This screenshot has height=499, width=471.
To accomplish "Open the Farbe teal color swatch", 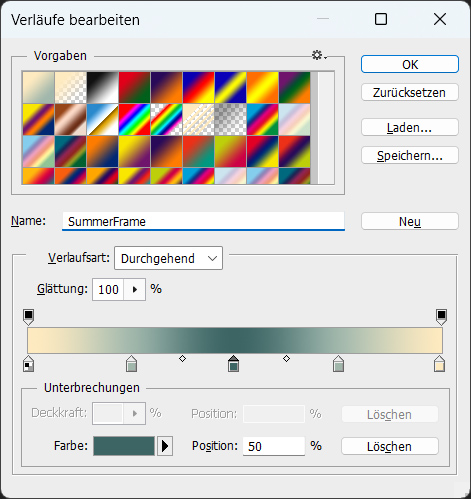I will click(x=124, y=446).
